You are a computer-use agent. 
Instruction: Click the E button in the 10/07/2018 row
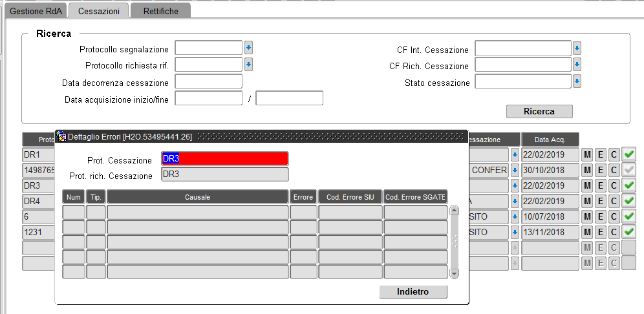point(601,216)
